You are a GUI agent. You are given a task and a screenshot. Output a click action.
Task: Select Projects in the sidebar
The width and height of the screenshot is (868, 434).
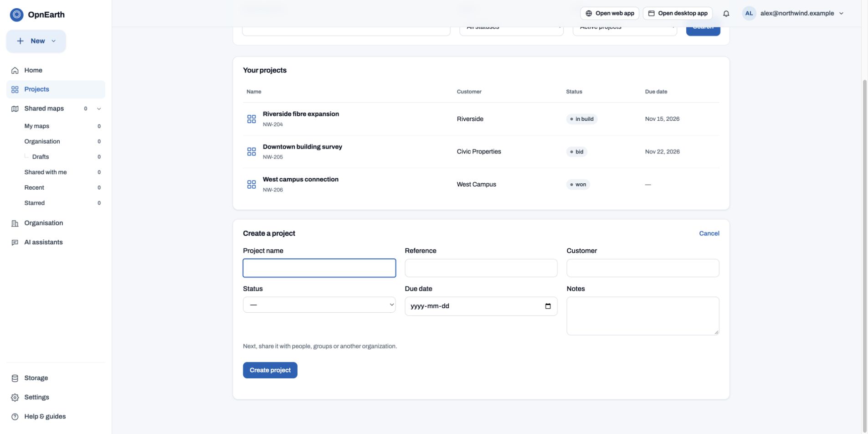56,89
